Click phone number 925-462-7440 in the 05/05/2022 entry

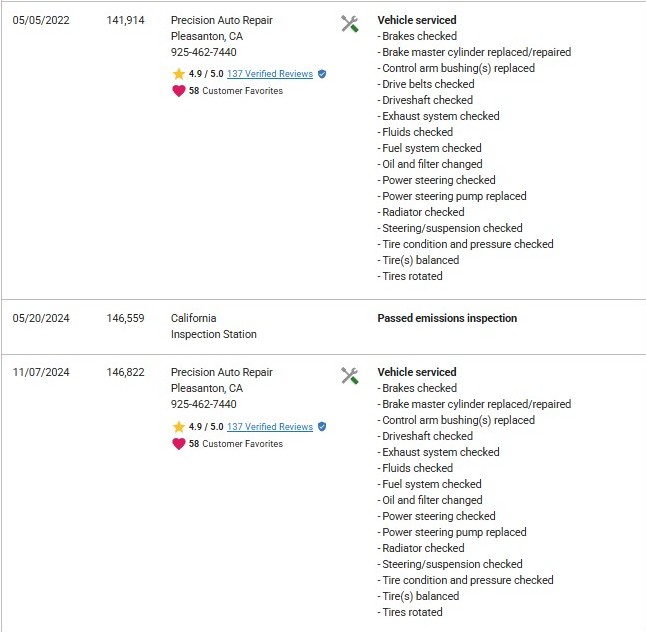click(x=203, y=52)
